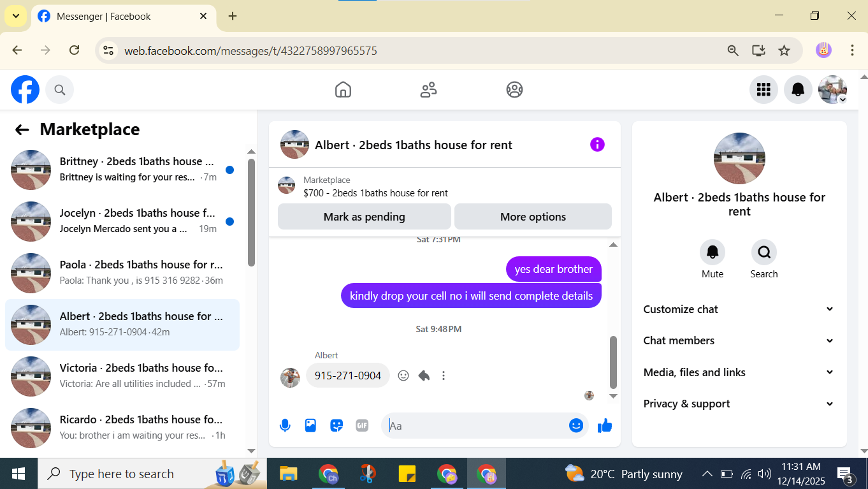Click the message thread scrollbar thumb
This screenshot has height=489, width=868.
pos(614,362)
